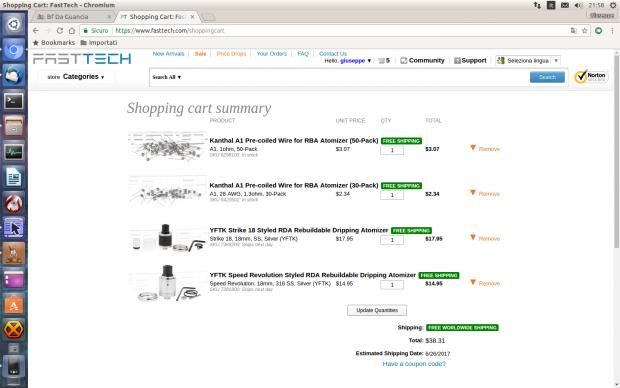Open Contact Us link
This screenshot has height=388, width=620.
pyautogui.click(x=333, y=53)
